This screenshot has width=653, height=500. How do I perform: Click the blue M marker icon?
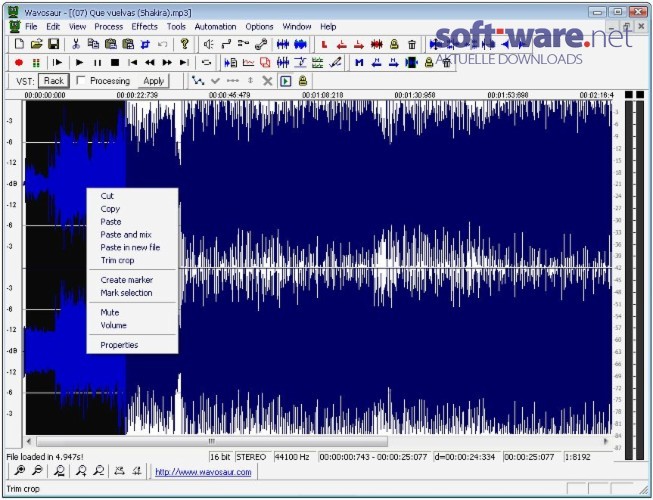tap(359, 63)
